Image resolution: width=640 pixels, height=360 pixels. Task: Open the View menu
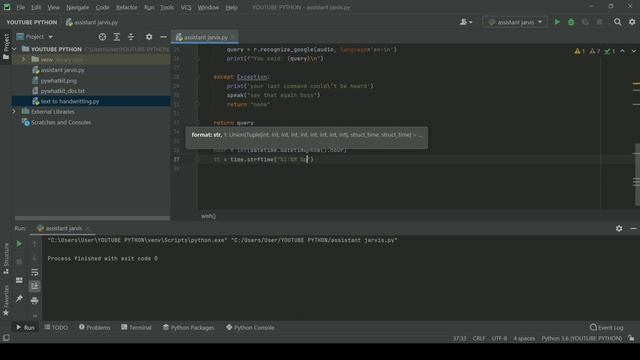[x=53, y=7]
